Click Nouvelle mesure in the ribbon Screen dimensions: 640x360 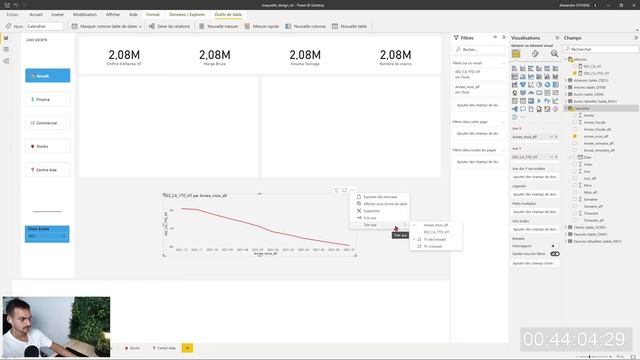click(218, 26)
